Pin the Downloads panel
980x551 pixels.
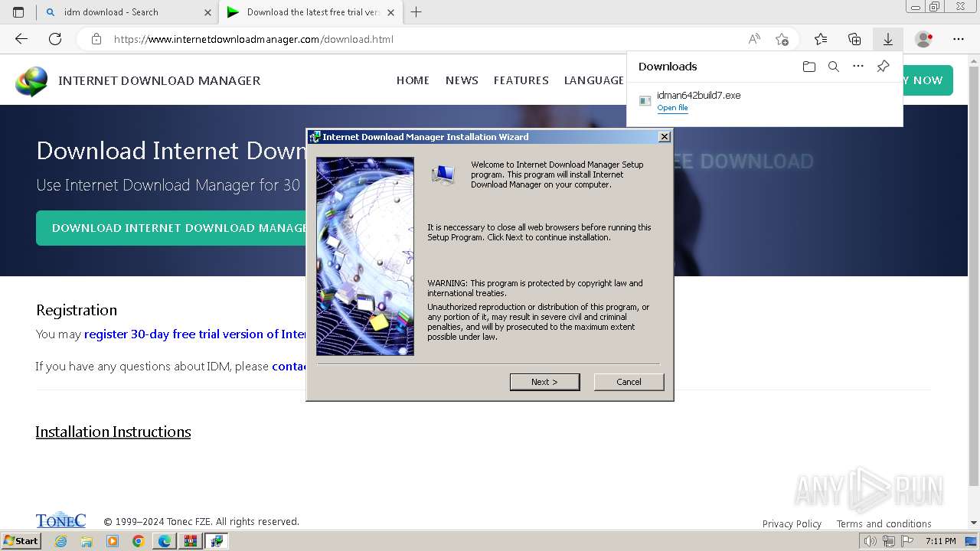[x=883, y=67]
